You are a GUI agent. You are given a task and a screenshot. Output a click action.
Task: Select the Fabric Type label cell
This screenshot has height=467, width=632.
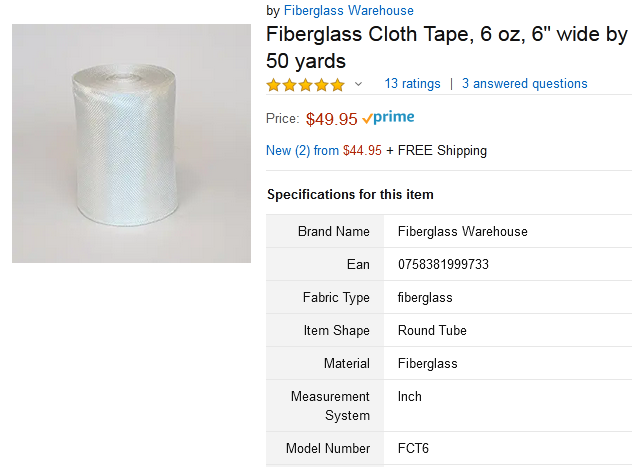(x=336, y=298)
